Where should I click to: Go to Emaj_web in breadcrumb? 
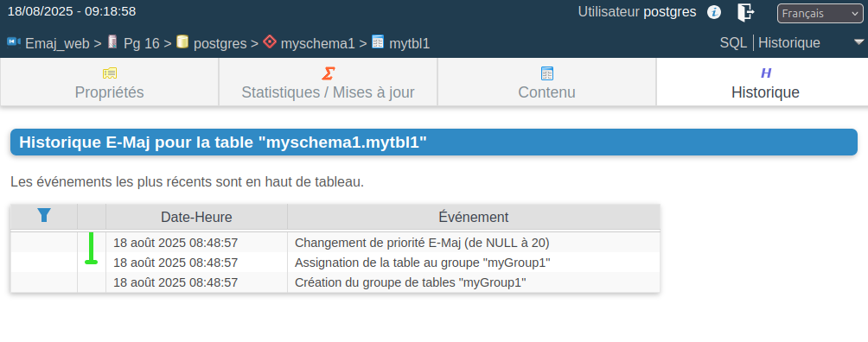tap(58, 44)
